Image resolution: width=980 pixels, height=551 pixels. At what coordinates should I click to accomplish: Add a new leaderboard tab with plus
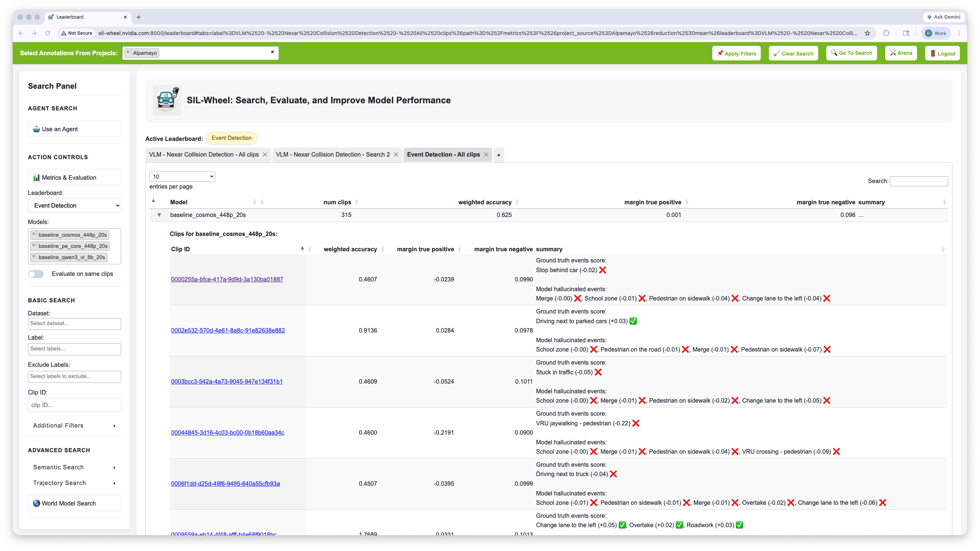coord(499,155)
